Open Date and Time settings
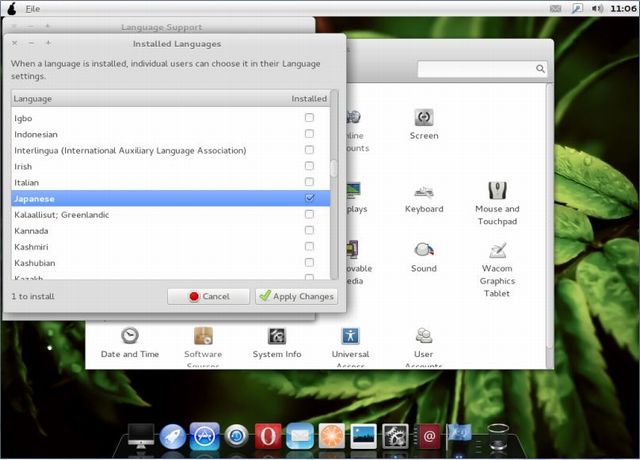This screenshot has height=460, width=640. (x=129, y=336)
